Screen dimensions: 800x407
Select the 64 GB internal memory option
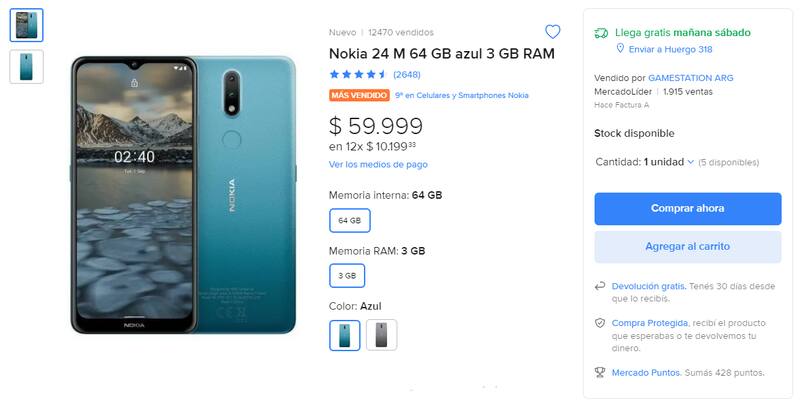349,220
